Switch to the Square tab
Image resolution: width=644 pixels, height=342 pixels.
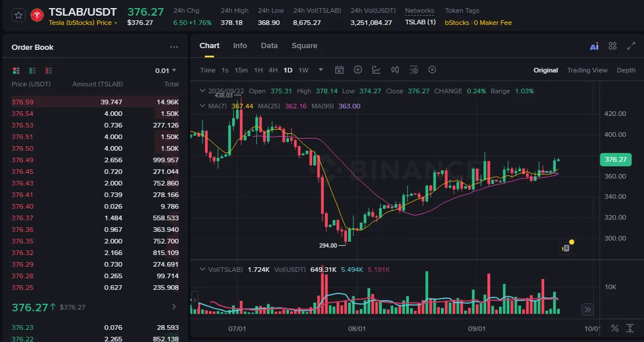(x=305, y=46)
